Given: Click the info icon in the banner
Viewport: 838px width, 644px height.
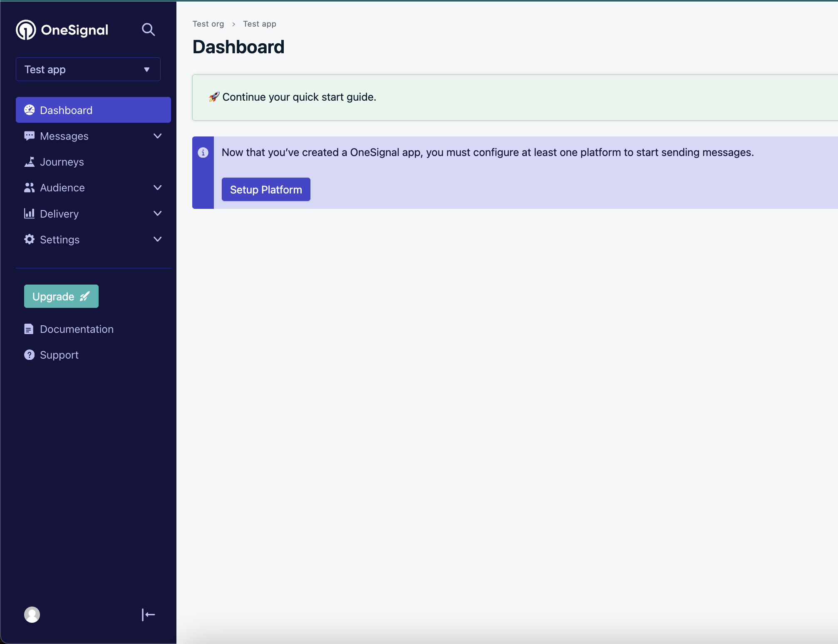Looking at the screenshot, I should (203, 153).
